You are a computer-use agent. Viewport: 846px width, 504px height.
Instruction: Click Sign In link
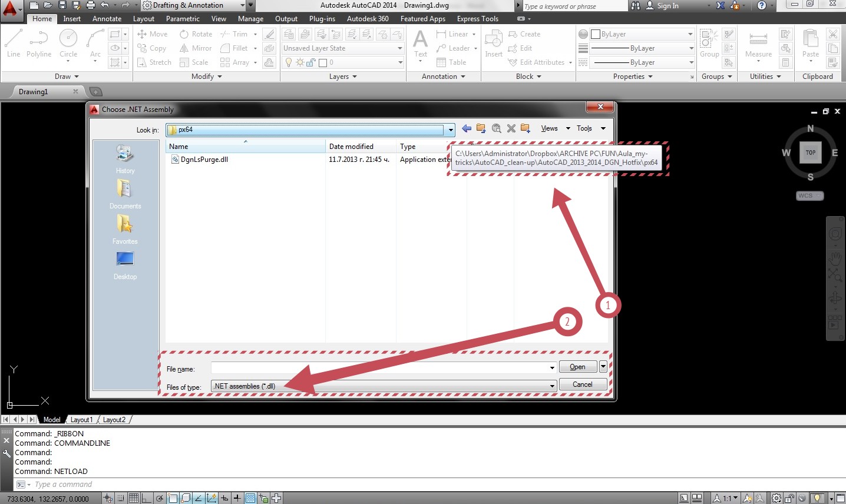667,6
